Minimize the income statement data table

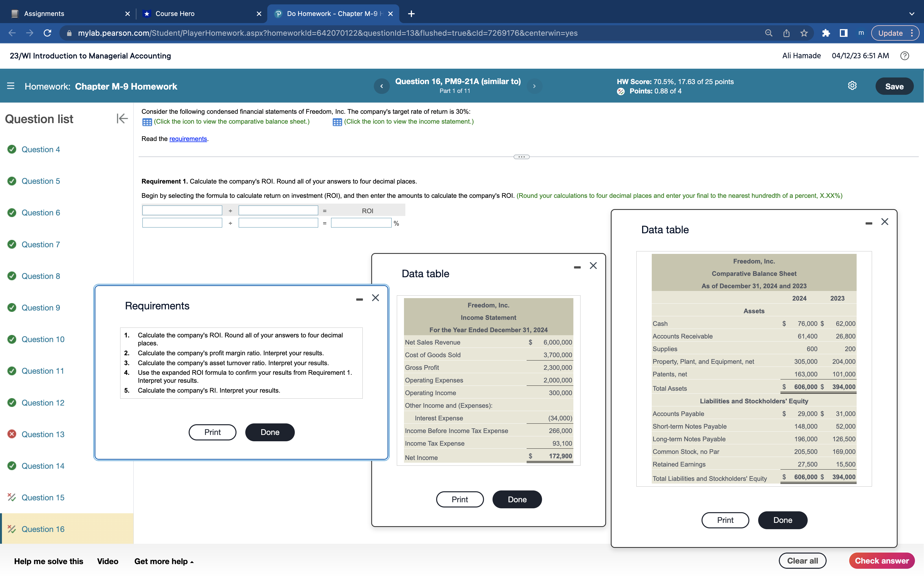click(x=577, y=268)
